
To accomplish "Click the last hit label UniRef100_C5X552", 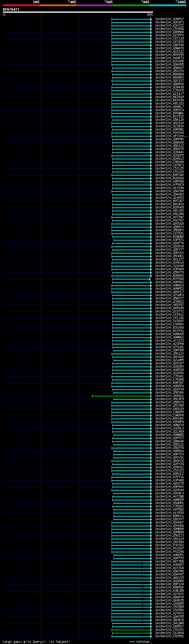I will tap(170, 636).
